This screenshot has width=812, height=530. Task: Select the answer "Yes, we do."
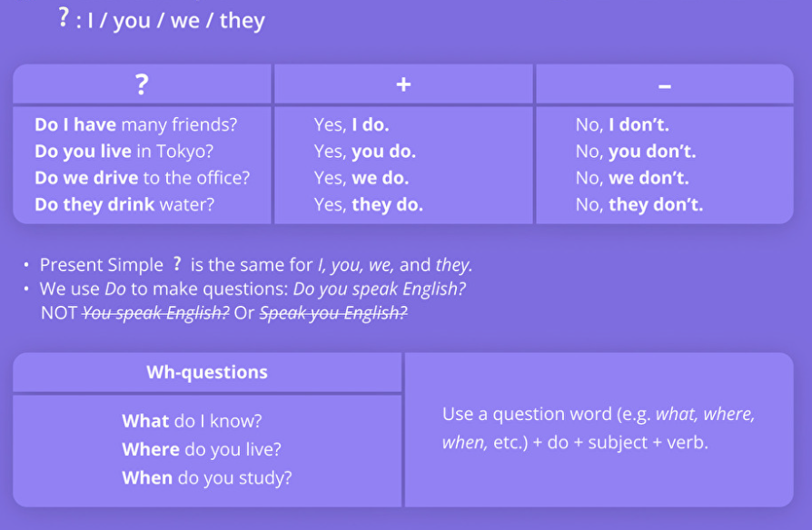(361, 178)
